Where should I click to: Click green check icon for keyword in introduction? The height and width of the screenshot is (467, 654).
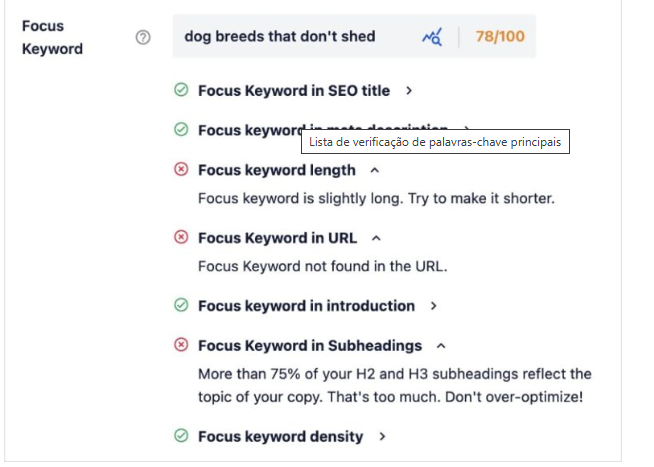click(x=181, y=305)
